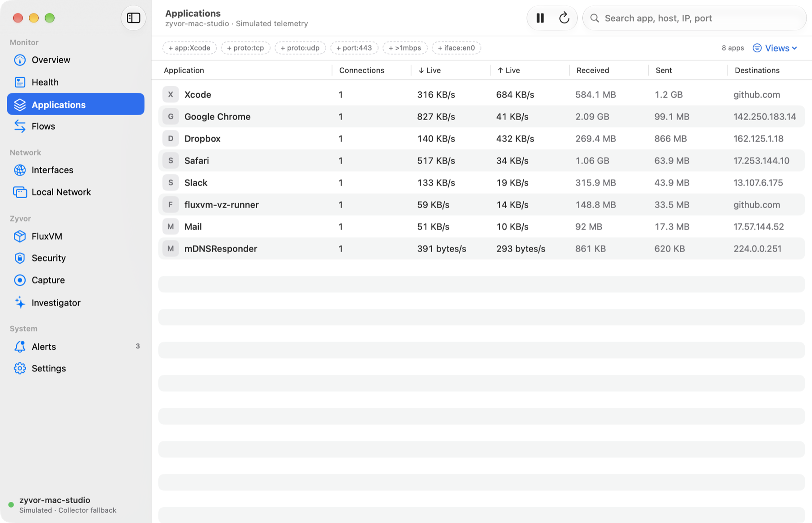
Task: Click the Alerts count badge 3
Action: [138, 346]
